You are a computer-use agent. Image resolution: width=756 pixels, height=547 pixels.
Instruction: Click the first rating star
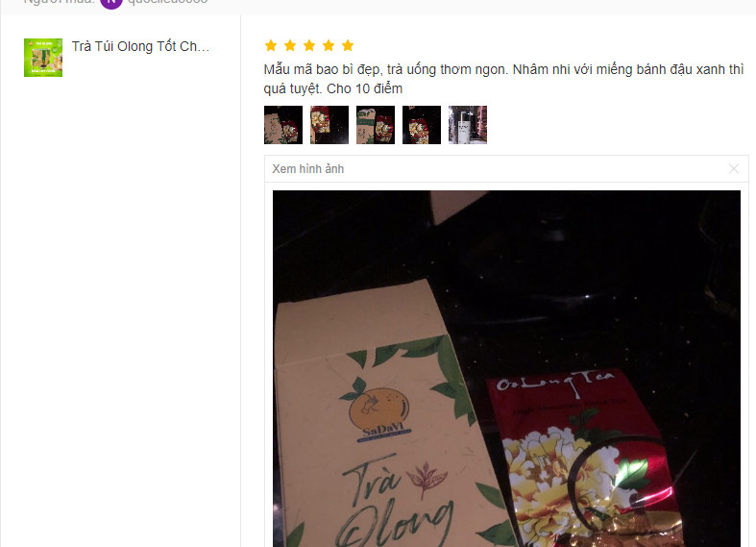[x=271, y=45]
